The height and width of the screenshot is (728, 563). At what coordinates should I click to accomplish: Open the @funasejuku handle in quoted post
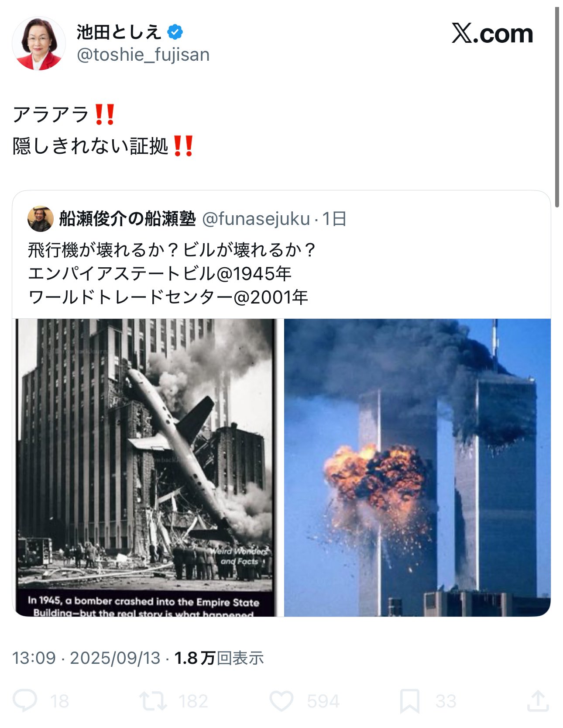coord(256,219)
